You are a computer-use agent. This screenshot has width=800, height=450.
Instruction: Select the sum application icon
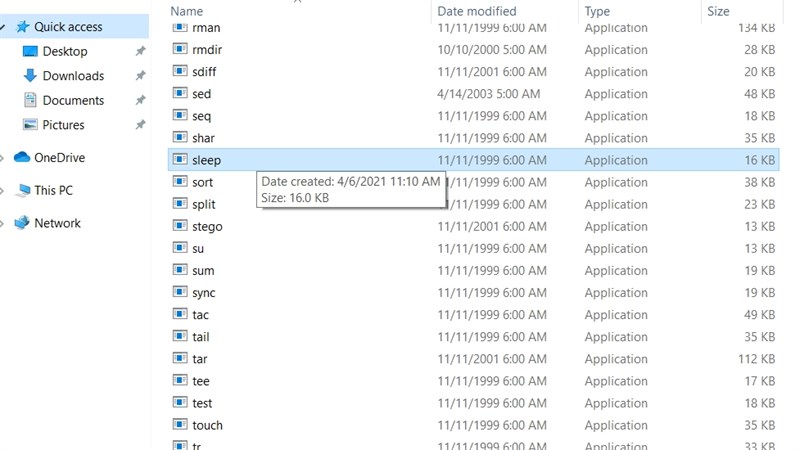click(180, 270)
